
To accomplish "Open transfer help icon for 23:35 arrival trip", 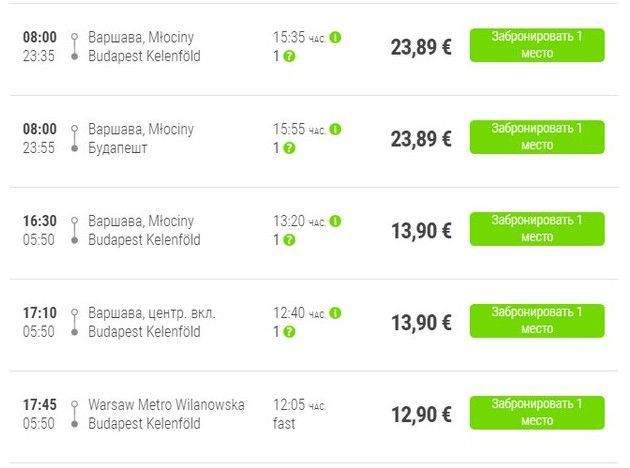I will (289, 56).
